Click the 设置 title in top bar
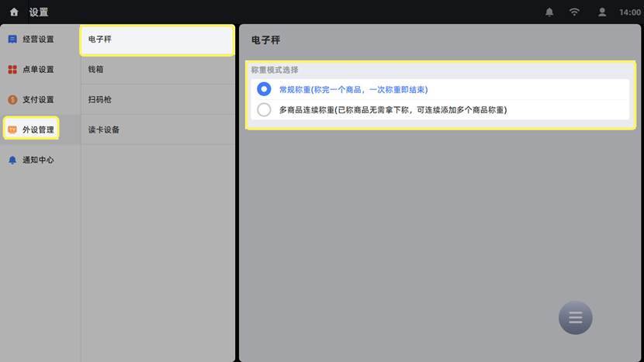The image size is (644, 362). [39, 12]
